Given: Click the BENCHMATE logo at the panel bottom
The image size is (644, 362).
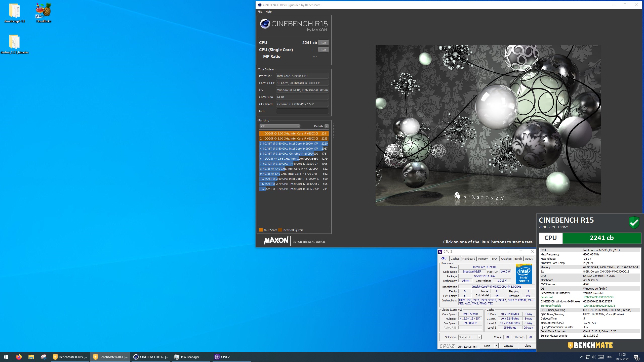Looking at the screenshot, I should [590, 345].
